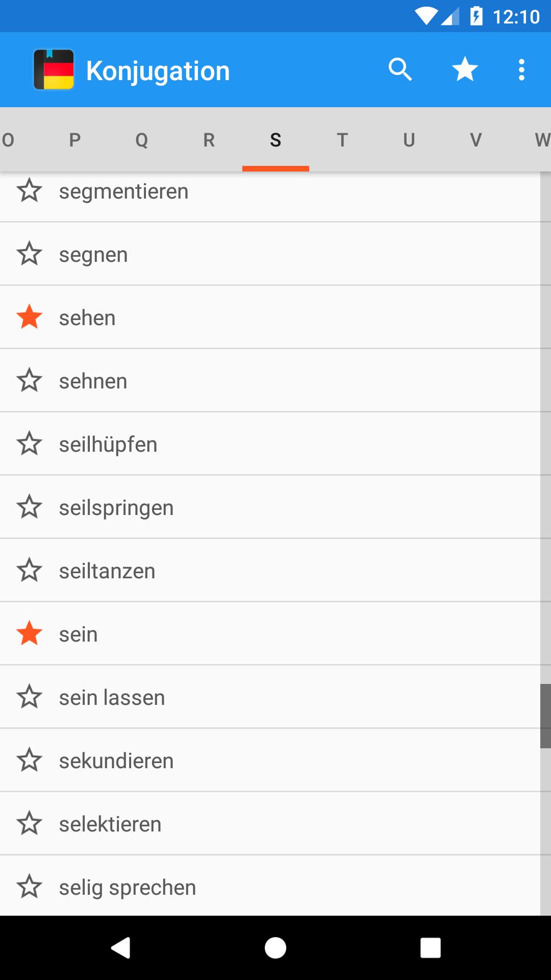Favorite the verb selektieren
This screenshot has height=980, width=551.
point(30,824)
